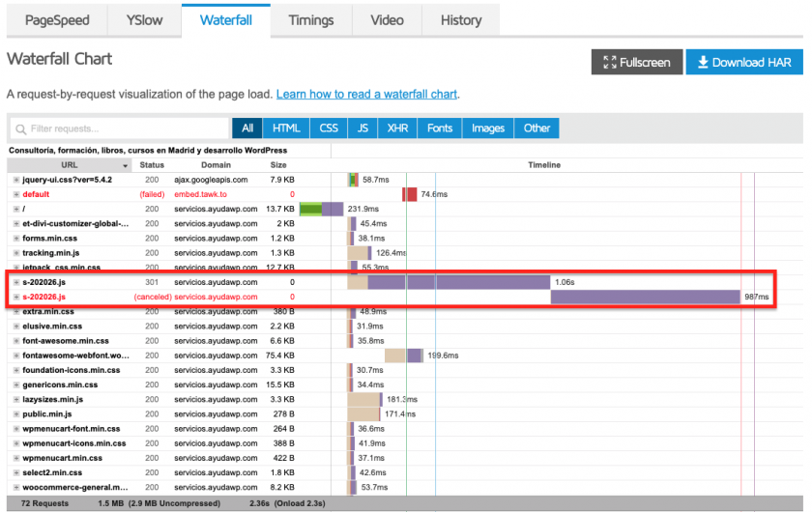812x512 pixels.
Task: Switch to the Timings tab
Action: pos(310,20)
